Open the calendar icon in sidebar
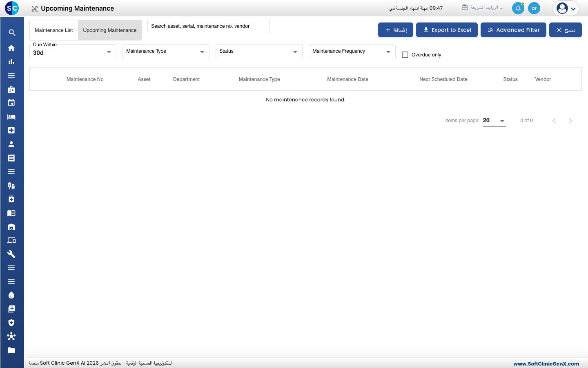Screen dimensions: 588x368 [x=11, y=103]
